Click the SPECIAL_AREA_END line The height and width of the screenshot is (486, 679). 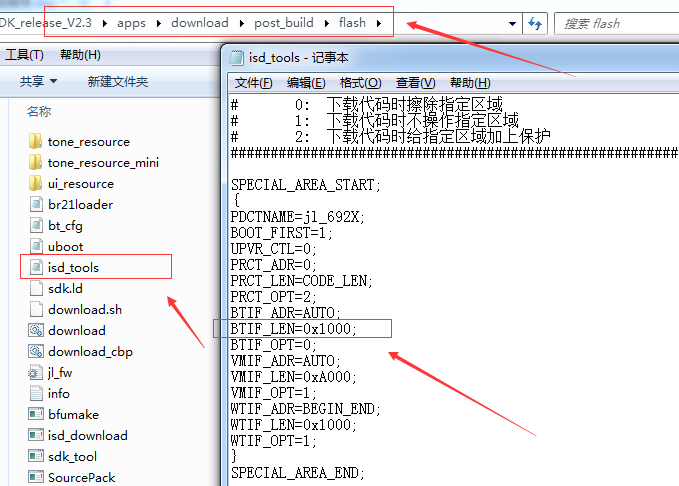coord(298,473)
